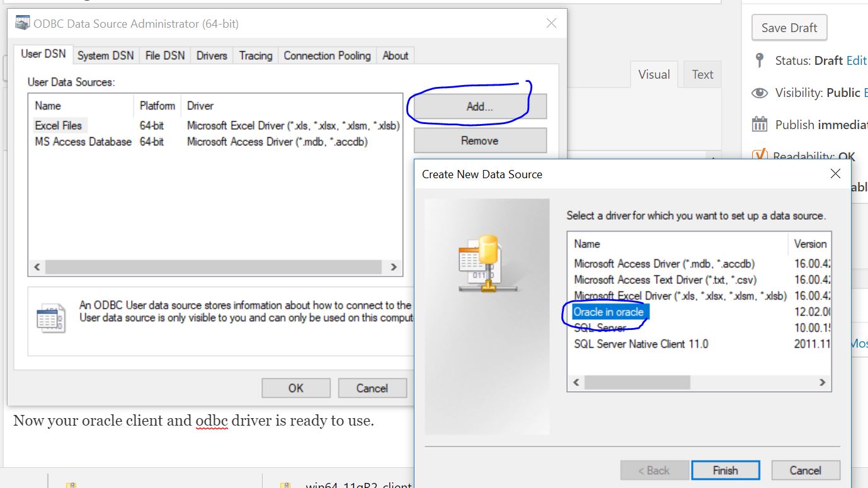Switch editor to Visual tab
Screen dimensions: 868x488
tap(654, 74)
